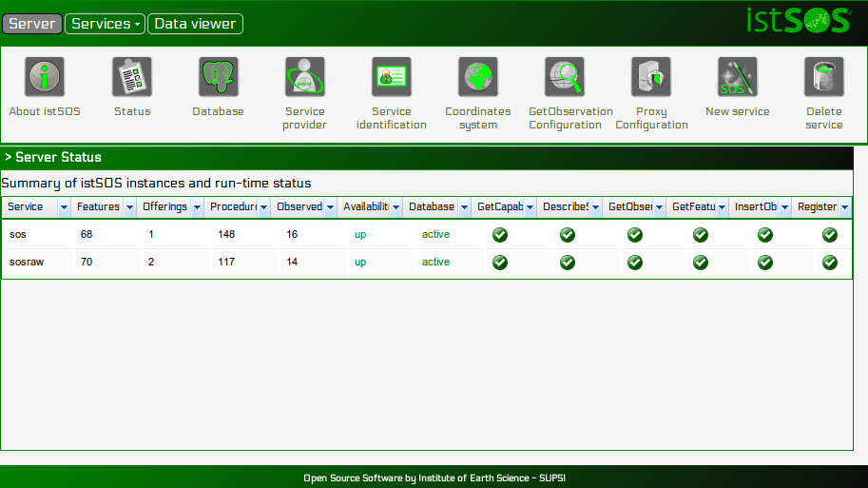This screenshot has height=488, width=868.
Task: Open the Observed column dropdown arrow
Action: (x=330, y=207)
